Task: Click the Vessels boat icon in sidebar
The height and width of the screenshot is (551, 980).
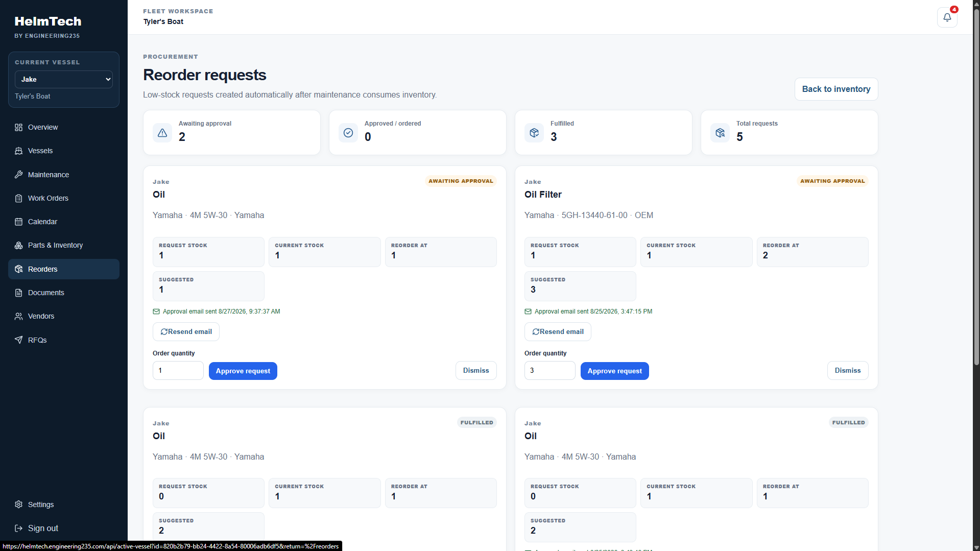Action: point(19,151)
